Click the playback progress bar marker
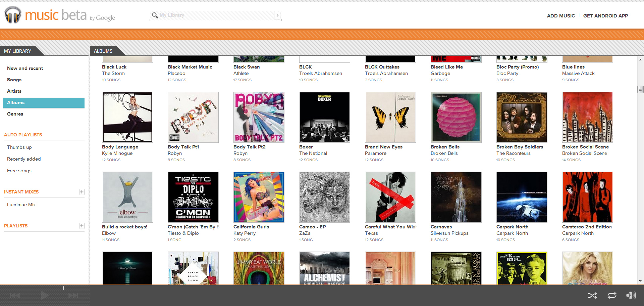This screenshot has width=644, height=306. coord(63,288)
